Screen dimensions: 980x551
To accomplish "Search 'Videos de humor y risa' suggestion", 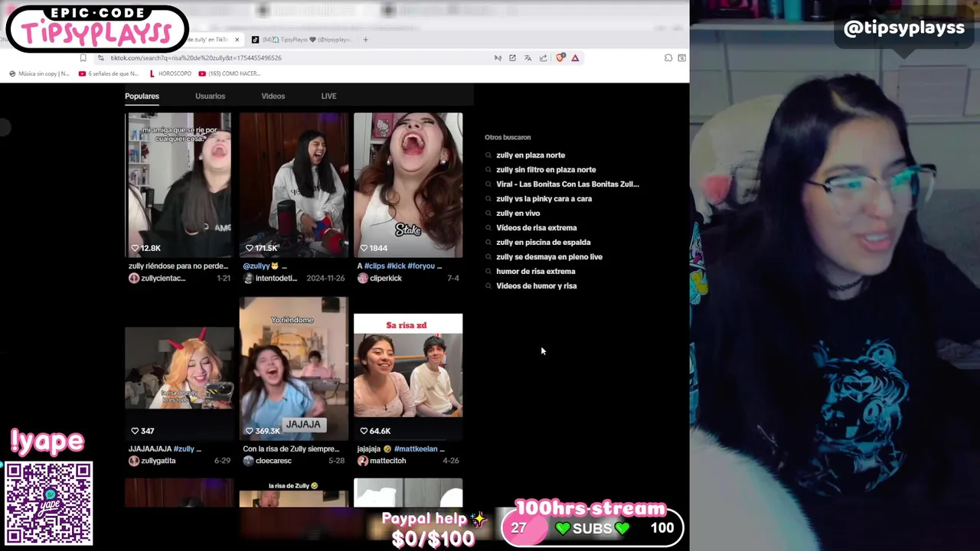I will (536, 286).
